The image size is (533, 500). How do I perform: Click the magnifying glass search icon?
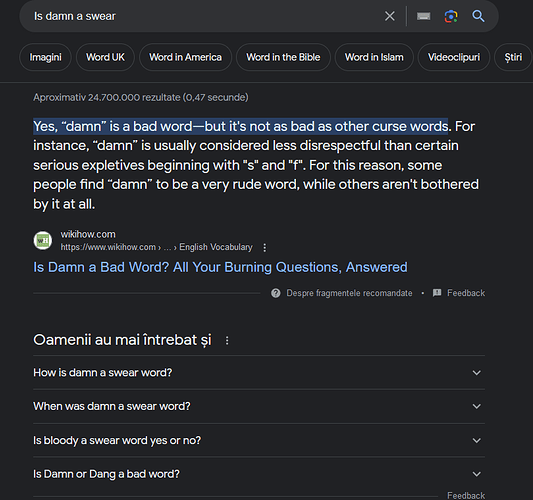[478, 16]
